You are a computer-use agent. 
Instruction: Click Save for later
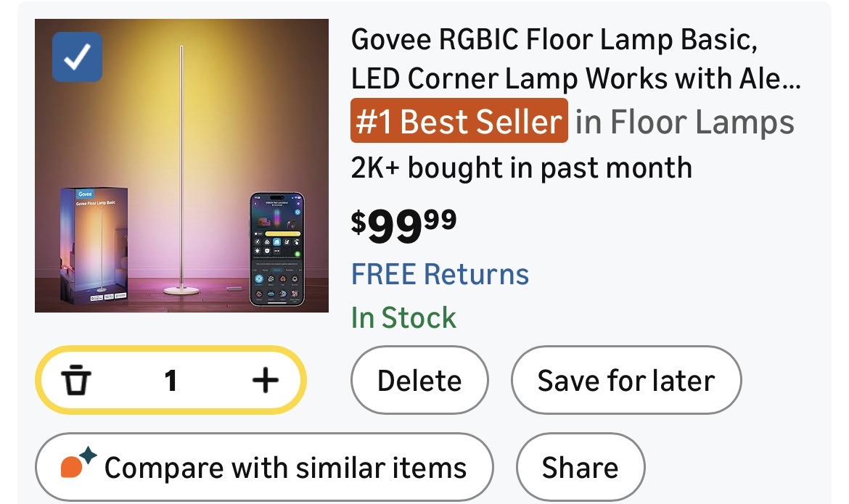click(x=626, y=381)
